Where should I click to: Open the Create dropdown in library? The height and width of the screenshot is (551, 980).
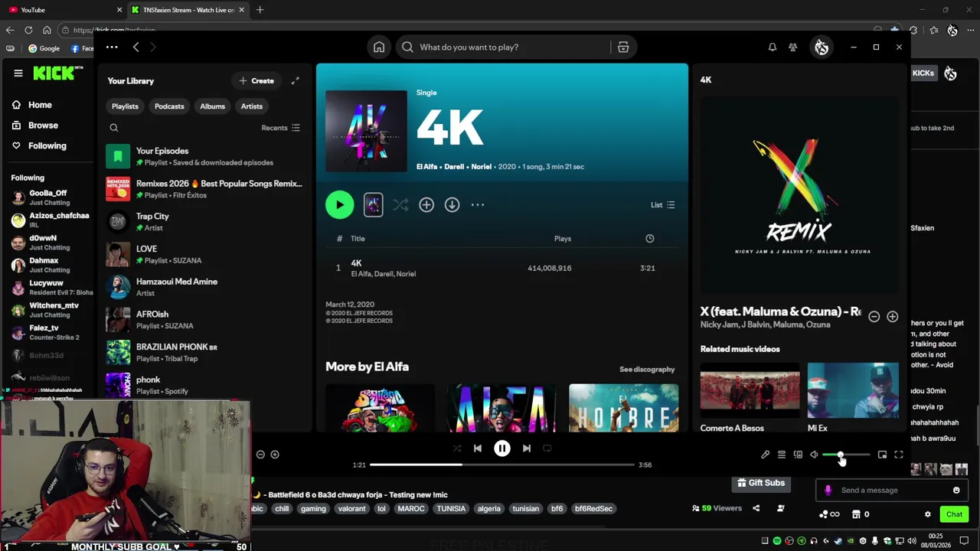click(x=256, y=80)
